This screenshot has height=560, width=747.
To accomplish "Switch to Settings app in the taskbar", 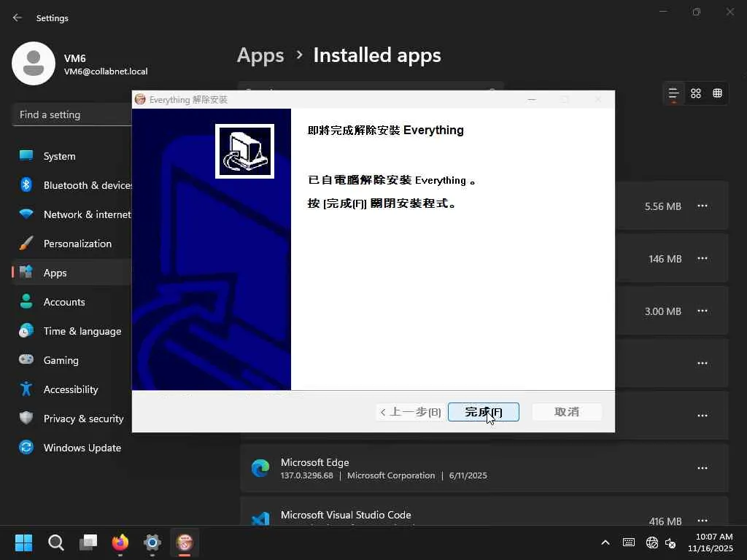I will click(152, 542).
